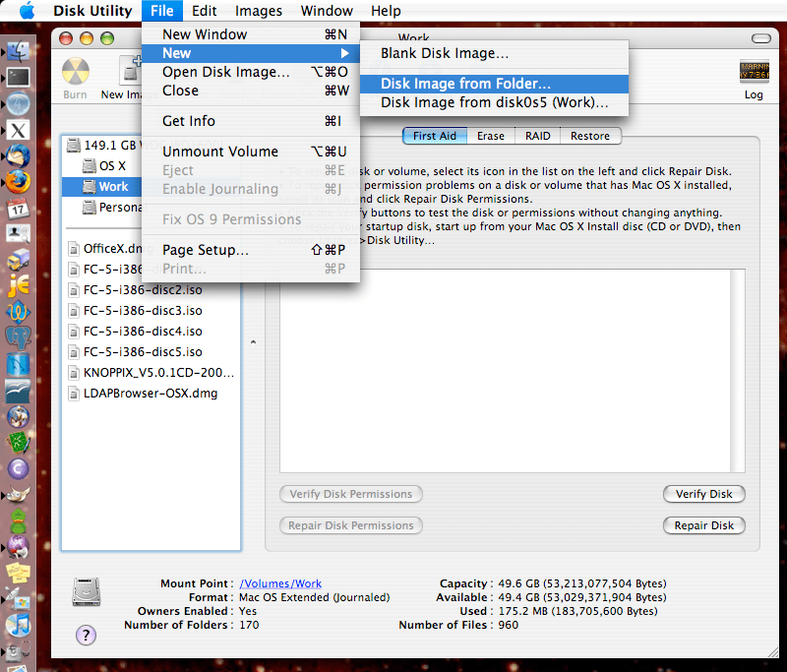Open Thunderbird mail in the dock
Viewport: 787px width, 672px height.
click(18, 156)
